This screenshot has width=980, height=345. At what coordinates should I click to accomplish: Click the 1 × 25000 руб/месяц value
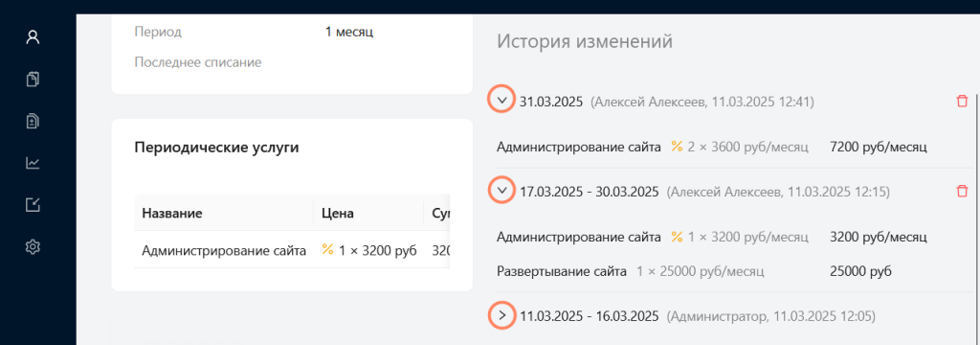pos(700,272)
